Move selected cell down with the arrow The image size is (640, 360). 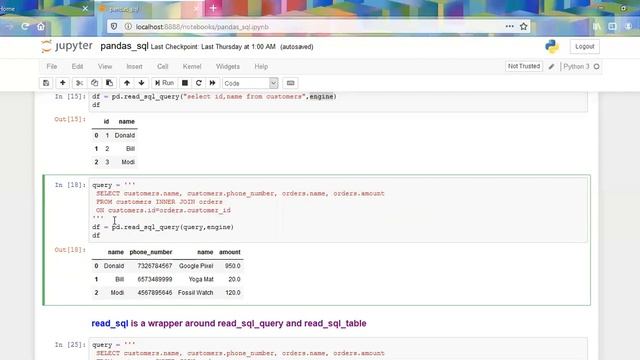pos(141,83)
